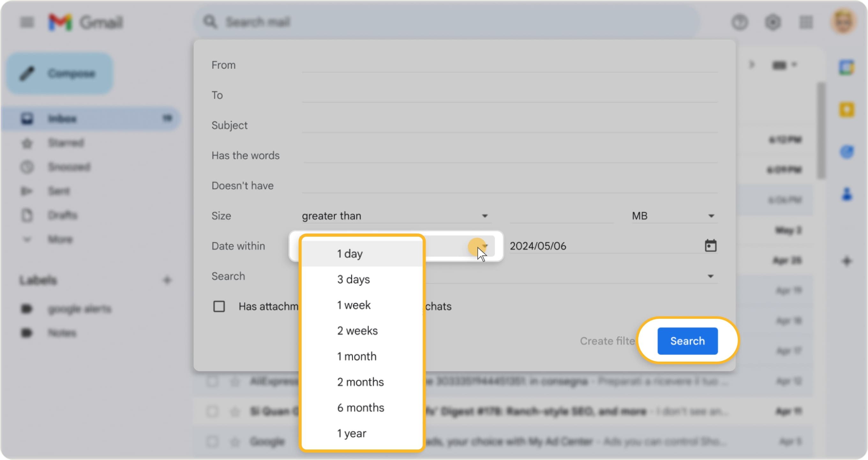Select the AliExpress email checkbox
Viewport: 868px width, 460px height.
212,381
